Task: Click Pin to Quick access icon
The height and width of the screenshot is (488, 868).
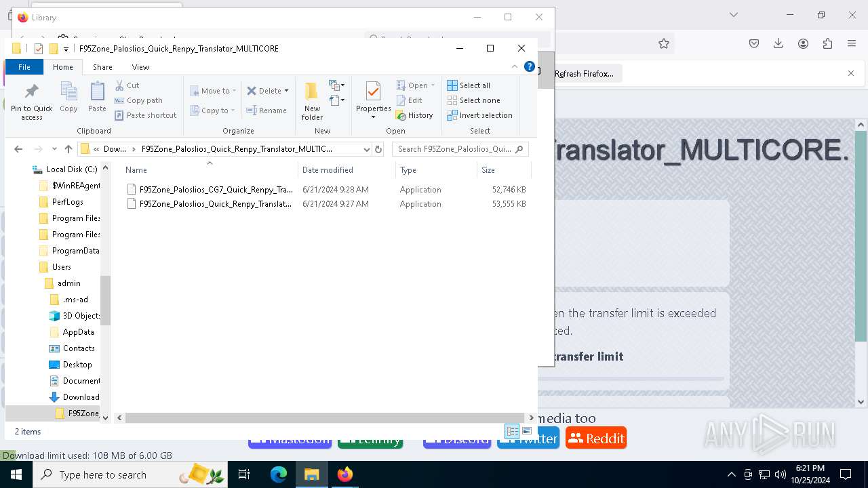Action: (x=31, y=102)
